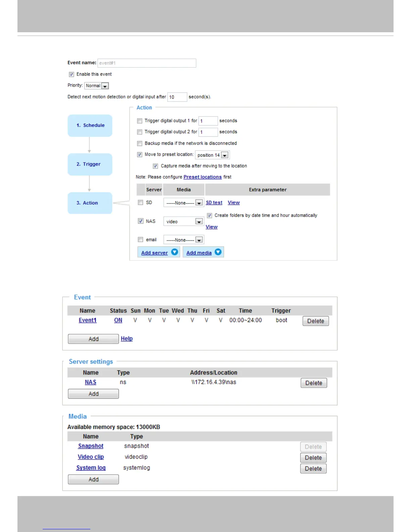Check the email server checkbox
The width and height of the screenshot is (411, 532).
(x=141, y=239)
